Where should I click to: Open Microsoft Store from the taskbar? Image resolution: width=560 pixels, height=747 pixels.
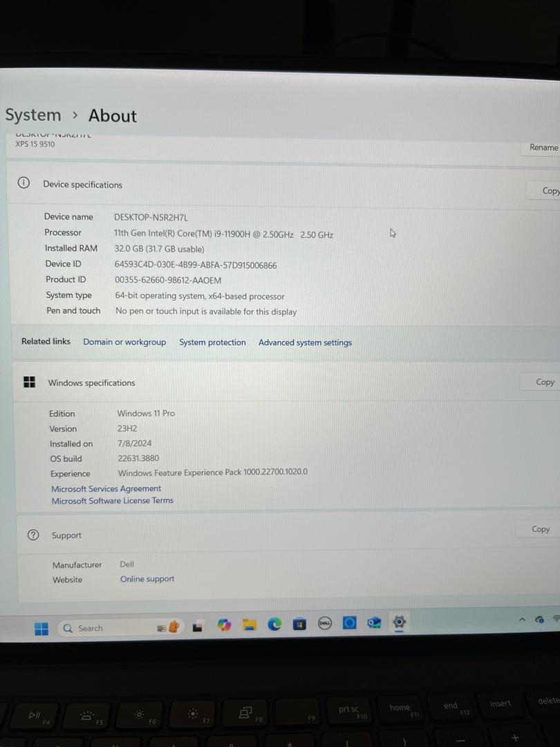[299, 623]
